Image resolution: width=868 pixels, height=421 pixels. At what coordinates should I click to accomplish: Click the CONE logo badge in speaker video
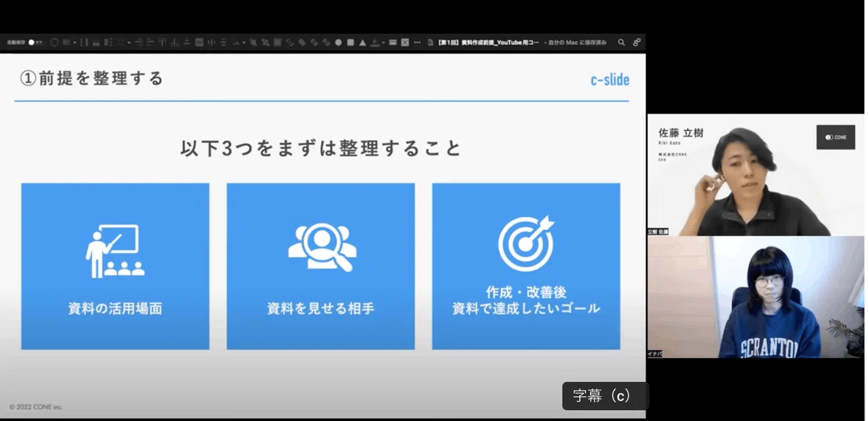835,137
